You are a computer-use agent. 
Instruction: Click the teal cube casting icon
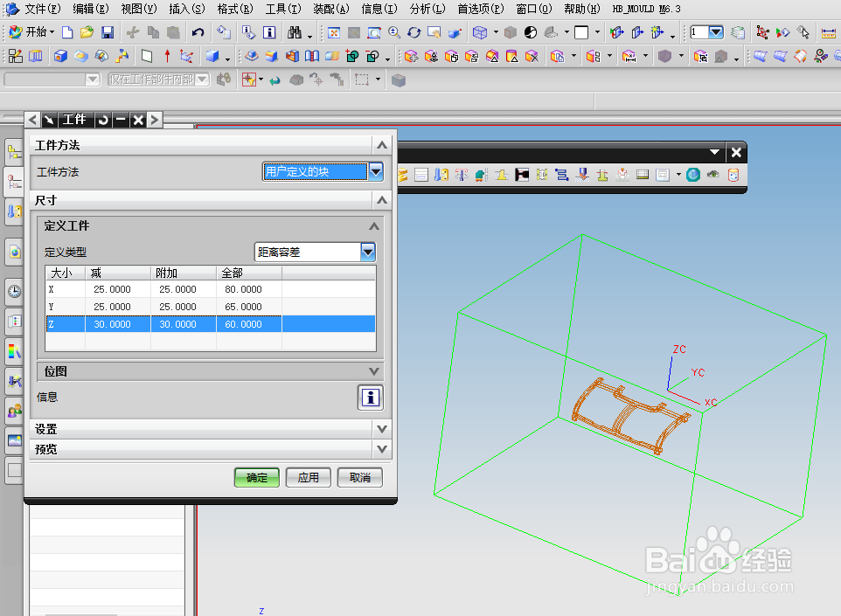coord(693,175)
